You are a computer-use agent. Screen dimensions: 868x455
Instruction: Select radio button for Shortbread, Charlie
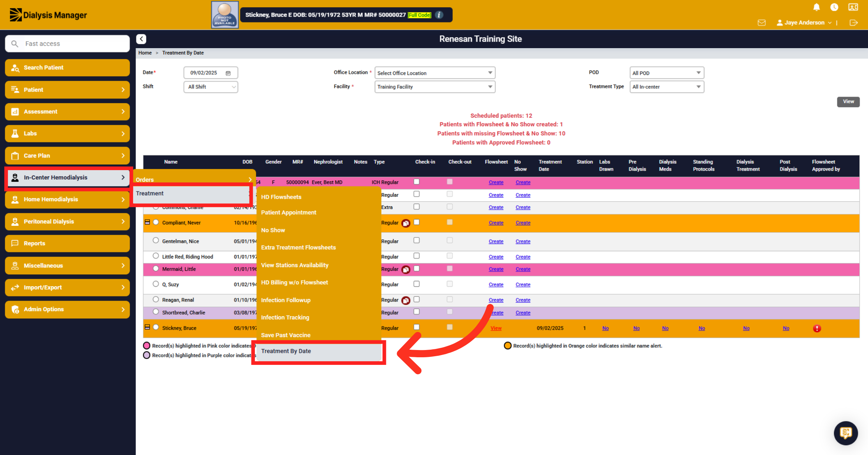click(156, 312)
